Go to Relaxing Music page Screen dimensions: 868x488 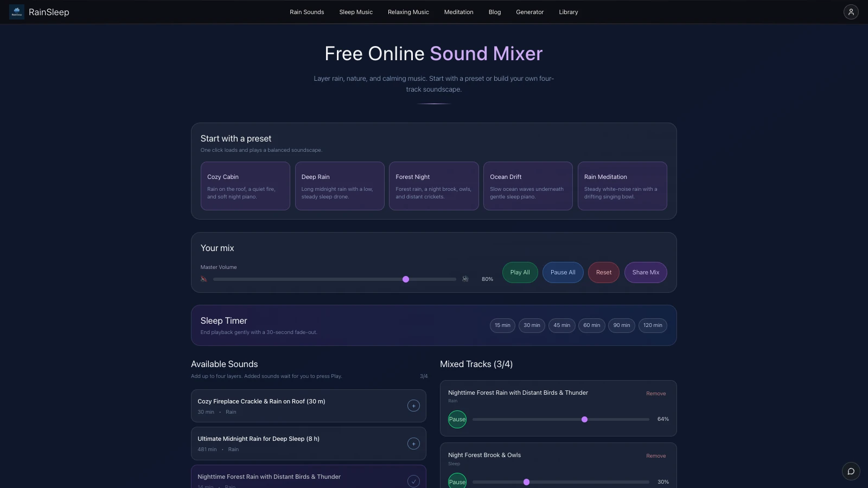[x=409, y=12]
